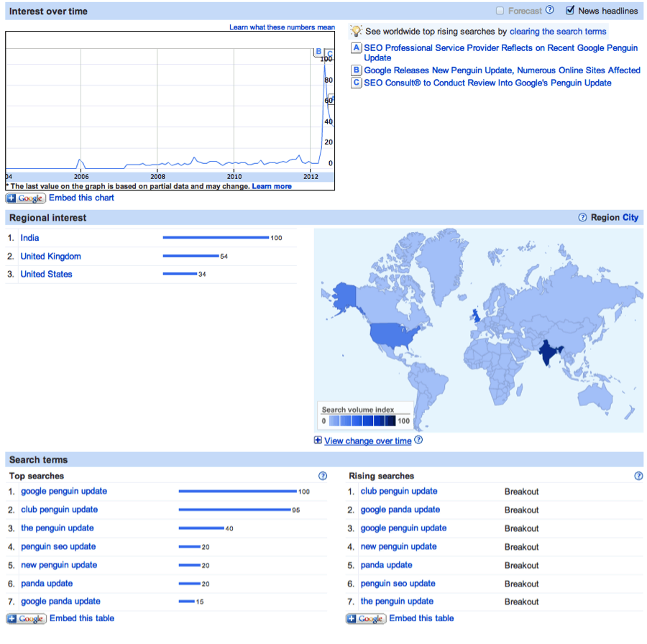This screenshot has width=647, height=644.
Task: Open rising search 'new penguin update'
Action: pyautogui.click(x=398, y=547)
